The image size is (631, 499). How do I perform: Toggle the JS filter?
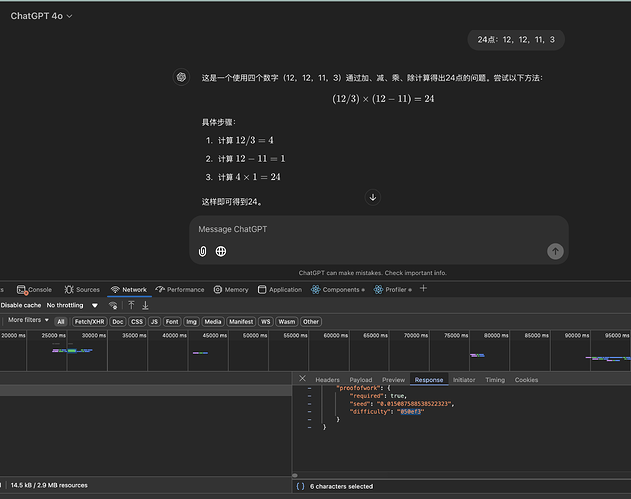pos(154,322)
